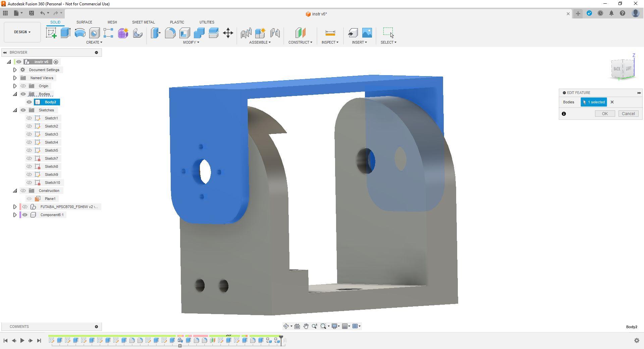This screenshot has width=644, height=349.
Task: Use the Shell tool
Action: click(x=184, y=33)
